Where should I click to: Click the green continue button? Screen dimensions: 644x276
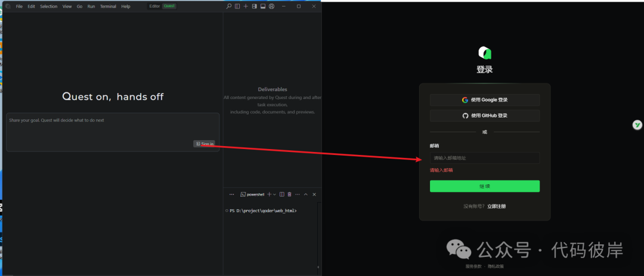coord(485,186)
